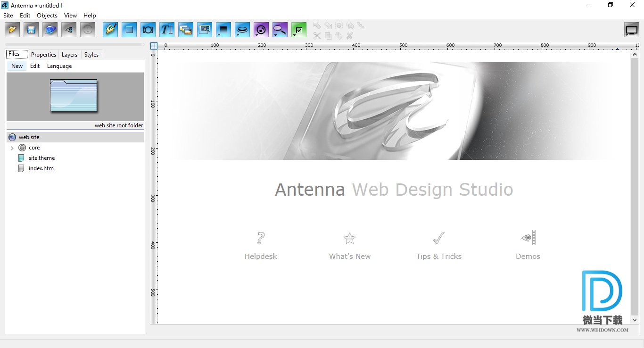644x348 pixels.
Task: Click the slider bar above panel tabs
Action: click(x=75, y=45)
